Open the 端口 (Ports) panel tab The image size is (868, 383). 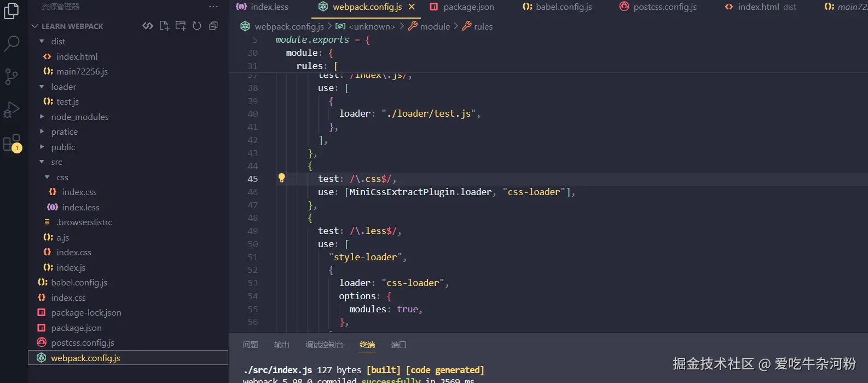[398, 345]
